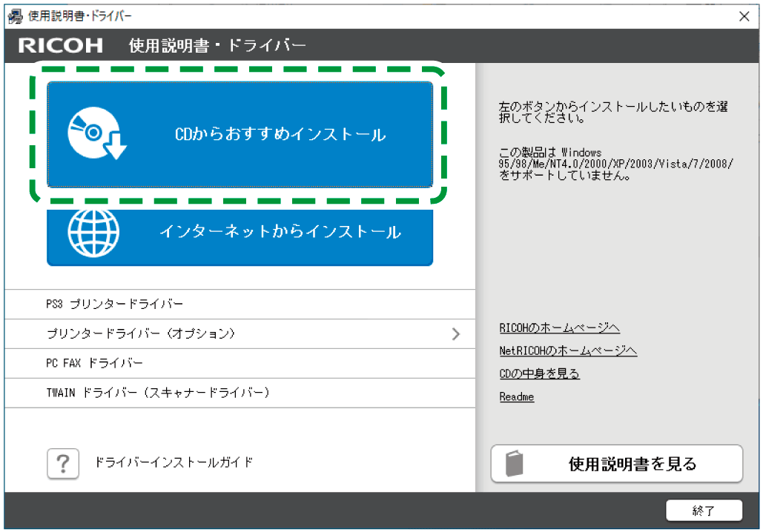Select CDからおすすめインストール
Image resolution: width=763 pixels, height=532 pixels.
[x=240, y=134]
